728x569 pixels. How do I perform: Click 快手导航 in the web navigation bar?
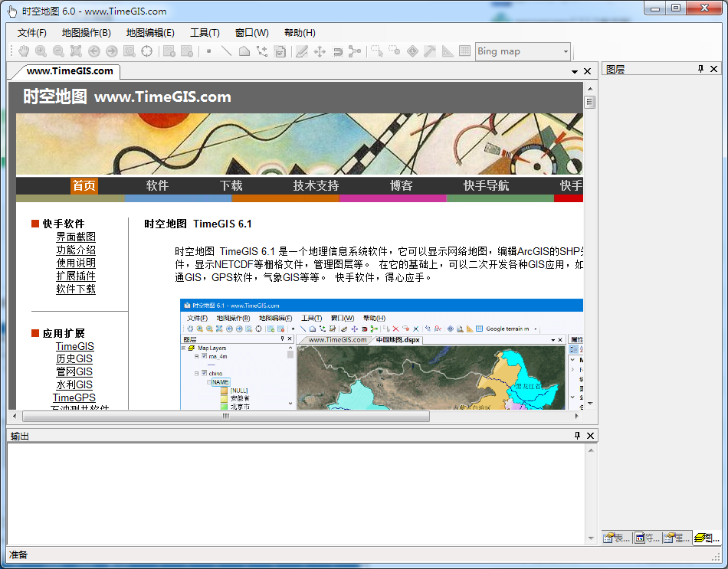pyautogui.click(x=486, y=185)
